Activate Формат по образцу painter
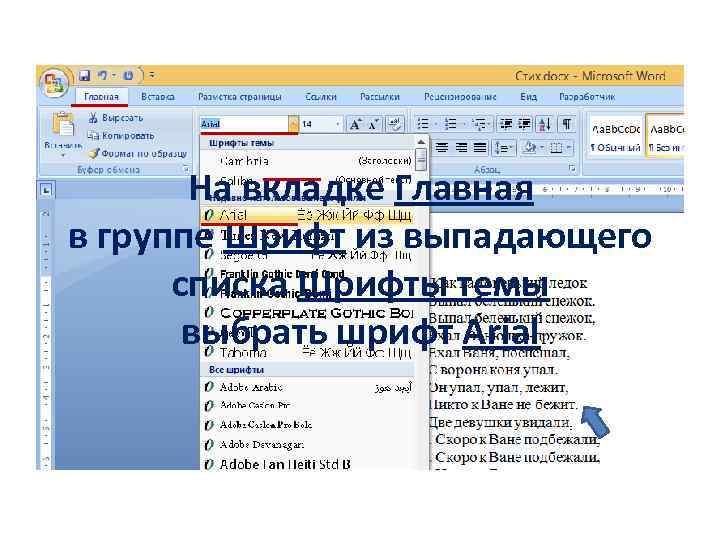720x540 pixels. [138, 153]
